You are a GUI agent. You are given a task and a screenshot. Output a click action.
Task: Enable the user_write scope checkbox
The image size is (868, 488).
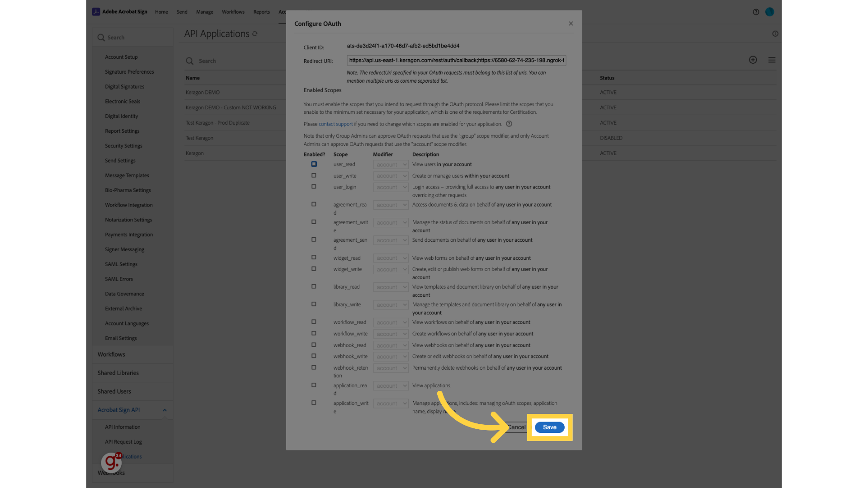coord(314,175)
